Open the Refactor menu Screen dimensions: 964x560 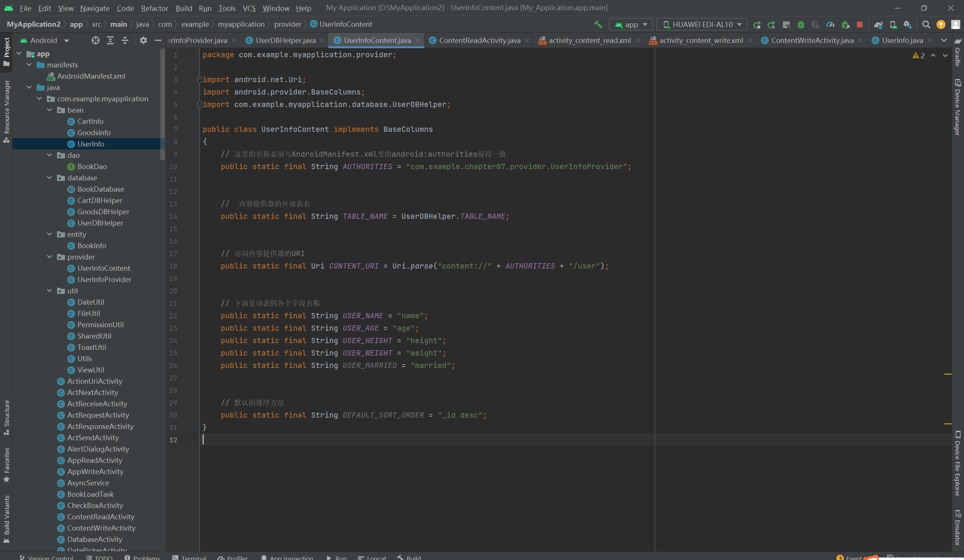tap(154, 8)
